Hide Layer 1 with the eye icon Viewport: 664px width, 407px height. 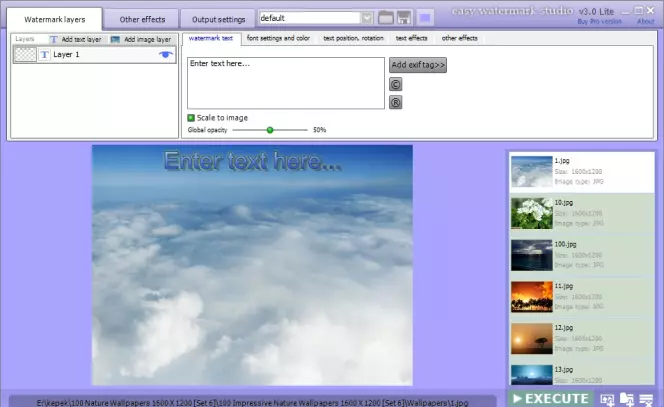(166, 54)
